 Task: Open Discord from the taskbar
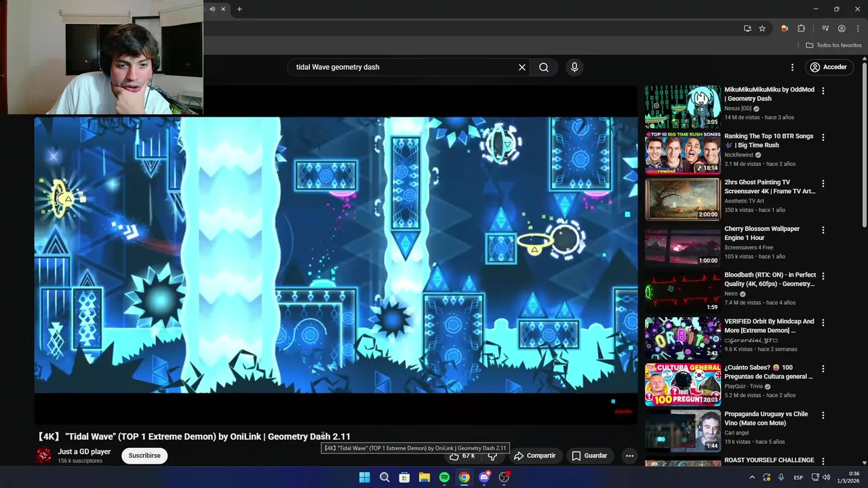click(x=484, y=477)
